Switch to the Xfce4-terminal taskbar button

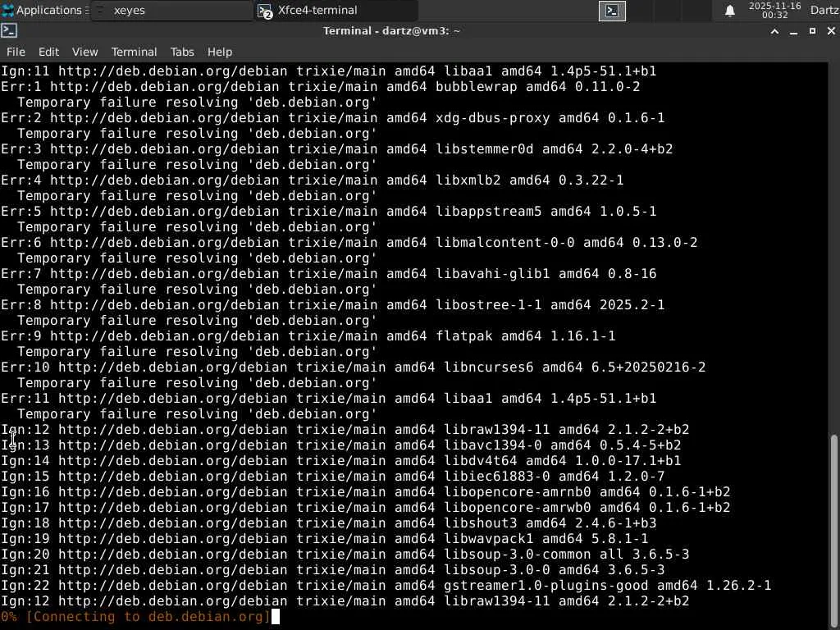[x=336, y=10]
